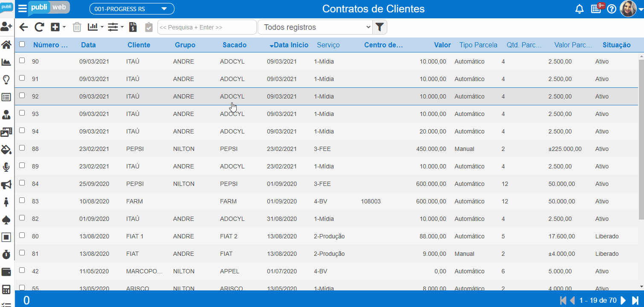Sort by the Número column header
The height and width of the screenshot is (307, 644).
coord(50,45)
